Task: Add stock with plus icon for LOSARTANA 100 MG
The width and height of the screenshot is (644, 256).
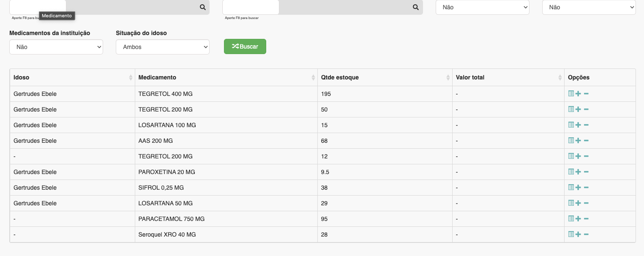Action: point(578,125)
